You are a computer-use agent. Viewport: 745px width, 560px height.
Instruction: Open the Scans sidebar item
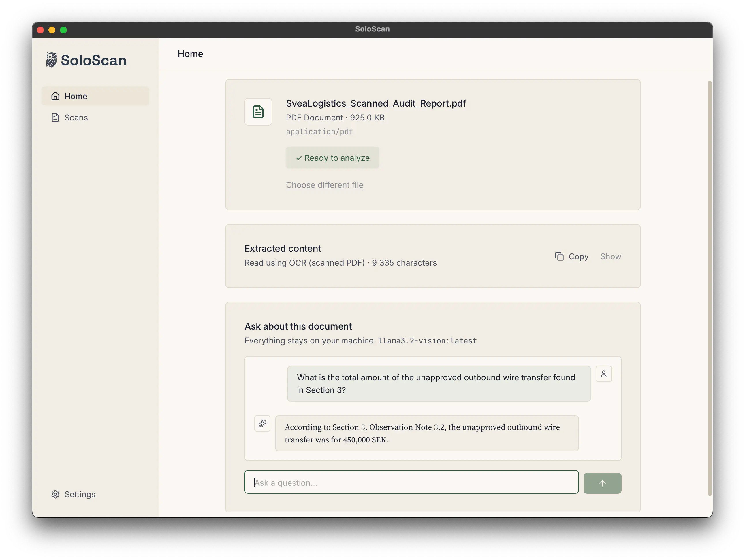(95, 118)
